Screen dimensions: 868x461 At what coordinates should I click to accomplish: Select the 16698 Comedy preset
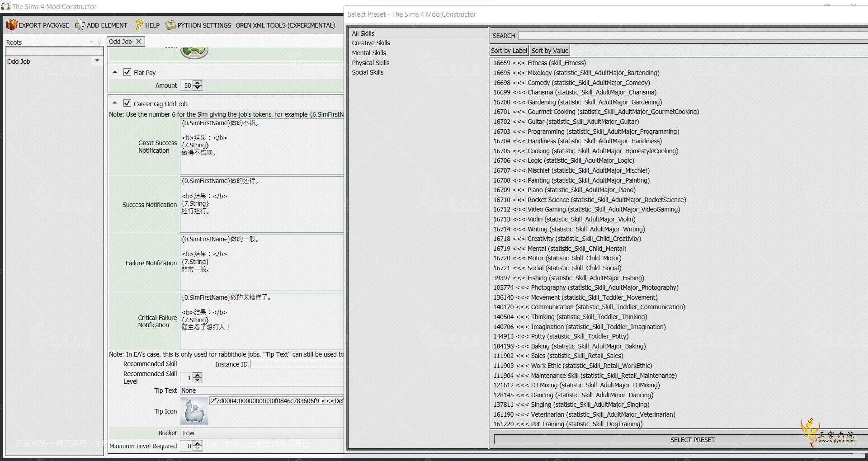point(571,83)
